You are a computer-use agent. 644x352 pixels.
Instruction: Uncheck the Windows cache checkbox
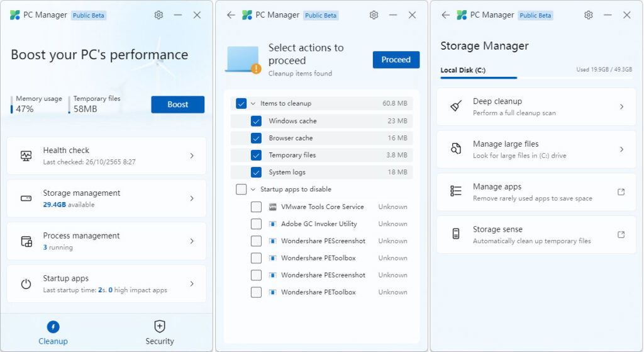(x=256, y=121)
